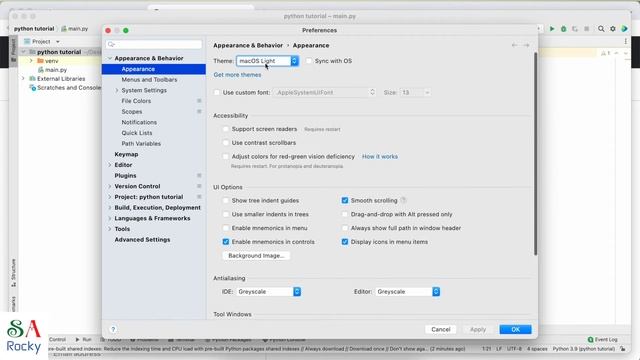Check Use smaller indents in trees
Image resolution: width=640 pixels, height=360 pixels.
point(226,214)
